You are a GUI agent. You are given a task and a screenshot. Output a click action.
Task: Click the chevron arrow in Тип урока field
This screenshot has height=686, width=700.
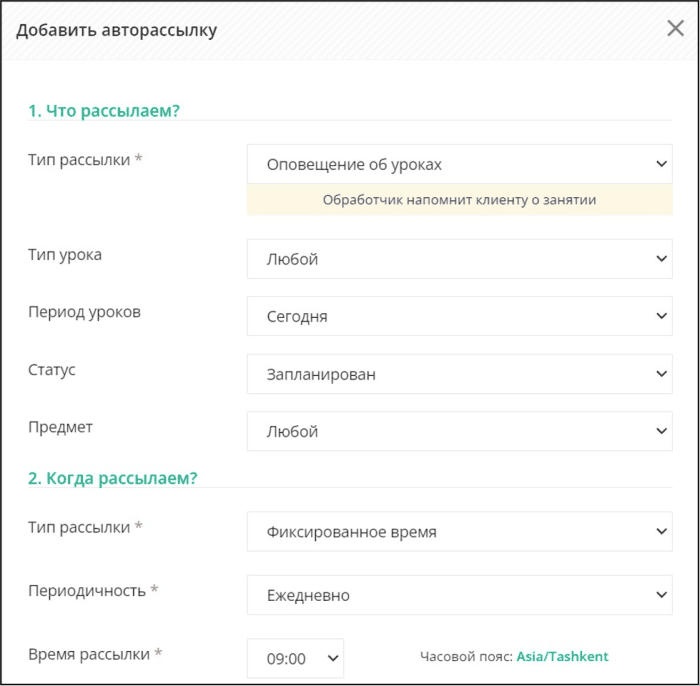click(661, 259)
